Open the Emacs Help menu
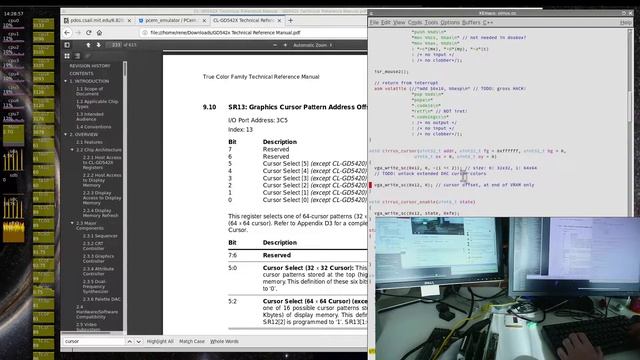Viewport: 640px width, 360px height. pyautogui.click(x=626, y=22)
